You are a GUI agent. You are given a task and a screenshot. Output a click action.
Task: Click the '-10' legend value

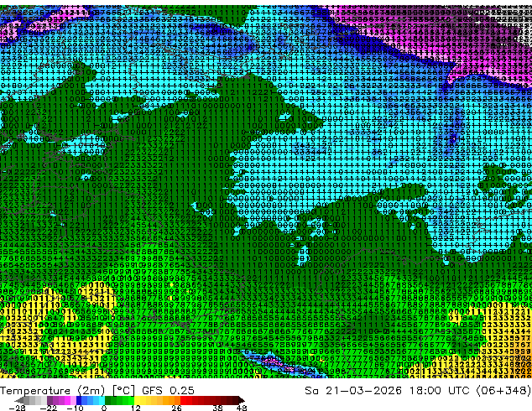75,408
